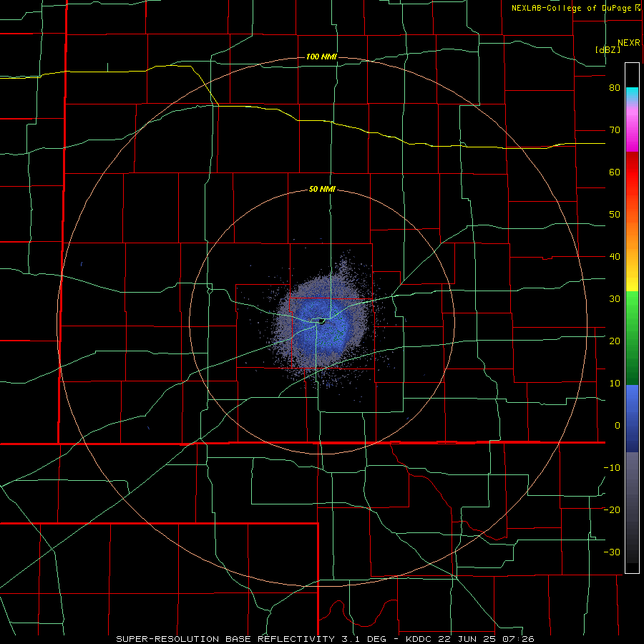
Task: Click the 50 dBZ scale value
Action: pos(615,215)
